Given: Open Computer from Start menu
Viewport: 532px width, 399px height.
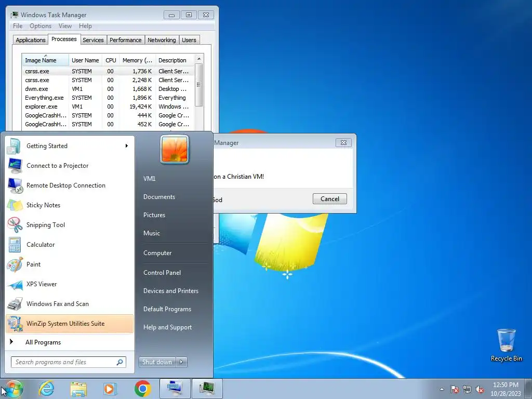Looking at the screenshot, I should (x=157, y=253).
